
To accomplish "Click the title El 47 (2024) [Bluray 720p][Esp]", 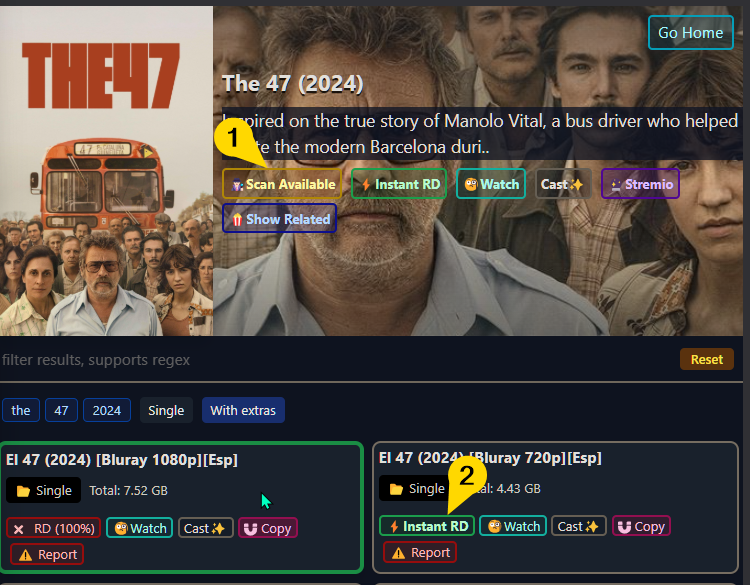I will coord(490,458).
